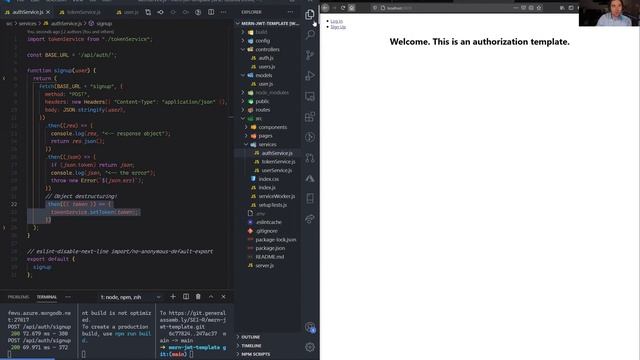Click the open changes icon in the editor toolbar
This screenshot has height=360, width=640.
(148, 12)
